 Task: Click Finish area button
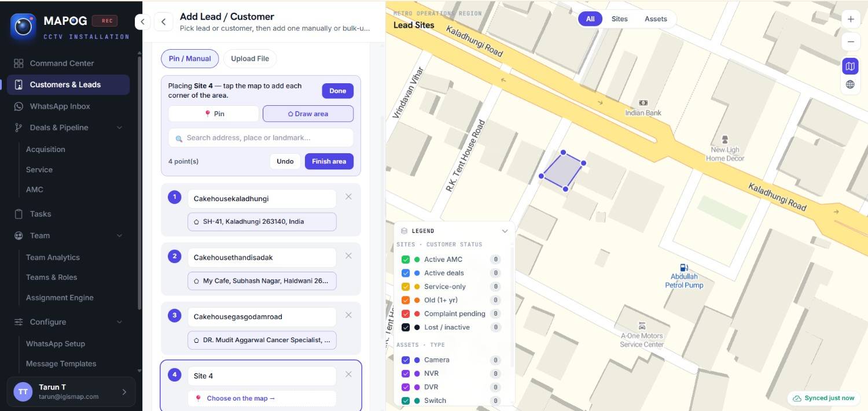(x=329, y=161)
